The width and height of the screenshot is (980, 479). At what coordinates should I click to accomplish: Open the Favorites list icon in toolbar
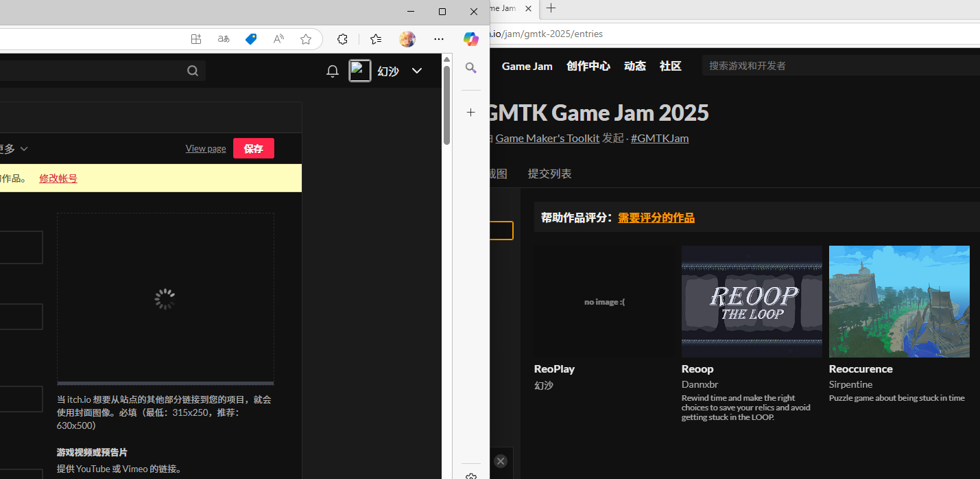point(376,39)
